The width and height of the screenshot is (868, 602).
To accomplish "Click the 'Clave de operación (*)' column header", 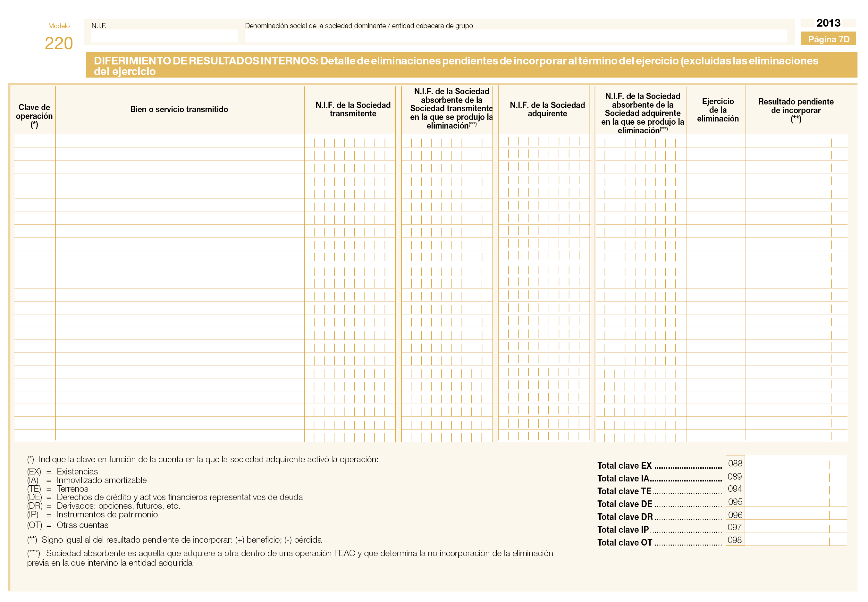I will click(x=34, y=116).
